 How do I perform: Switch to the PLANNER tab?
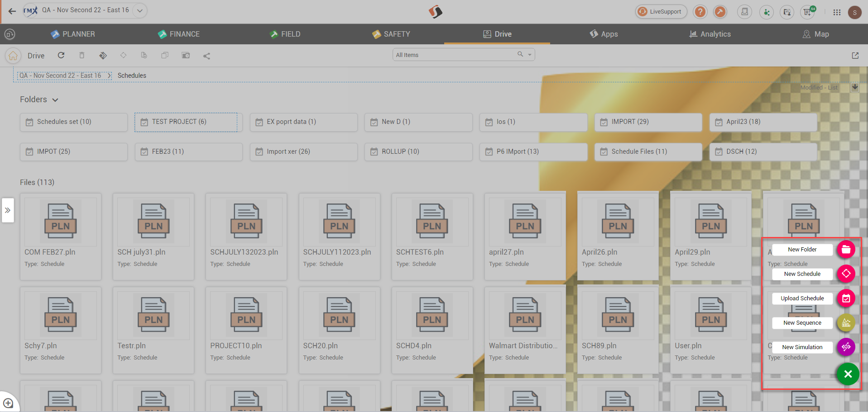pyautogui.click(x=73, y=34)
